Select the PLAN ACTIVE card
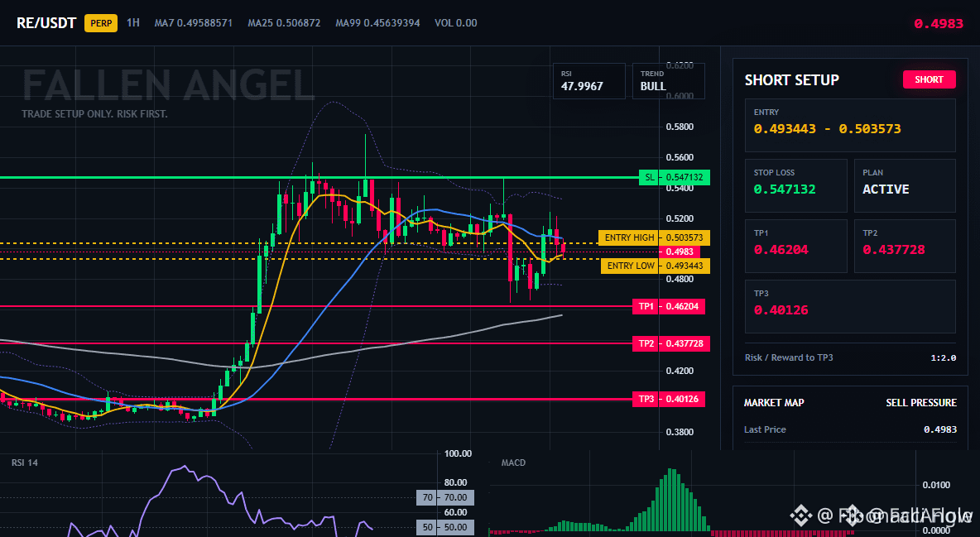This screenshot has height=537, width=980. tap(905, 185)
